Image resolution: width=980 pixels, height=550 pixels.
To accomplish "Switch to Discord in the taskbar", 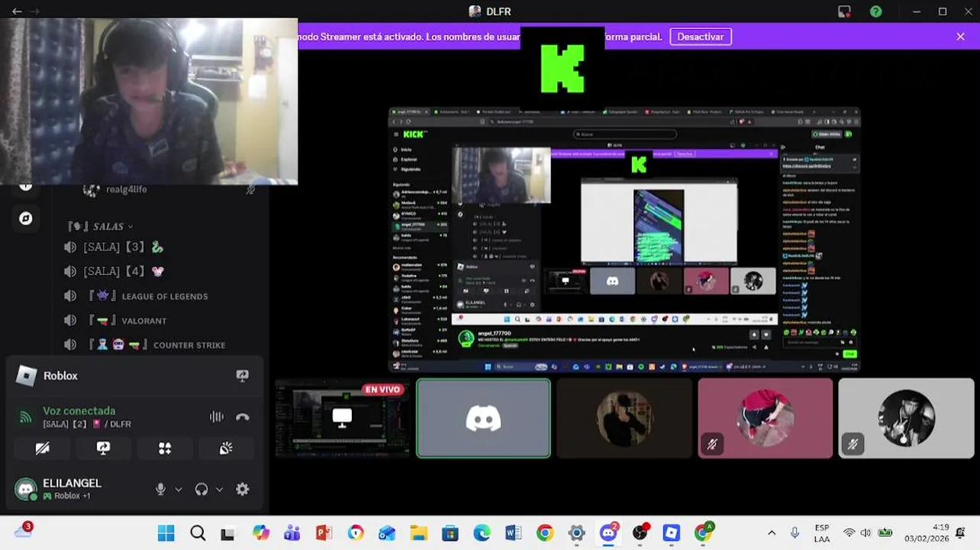I will (x=608, y=533).
